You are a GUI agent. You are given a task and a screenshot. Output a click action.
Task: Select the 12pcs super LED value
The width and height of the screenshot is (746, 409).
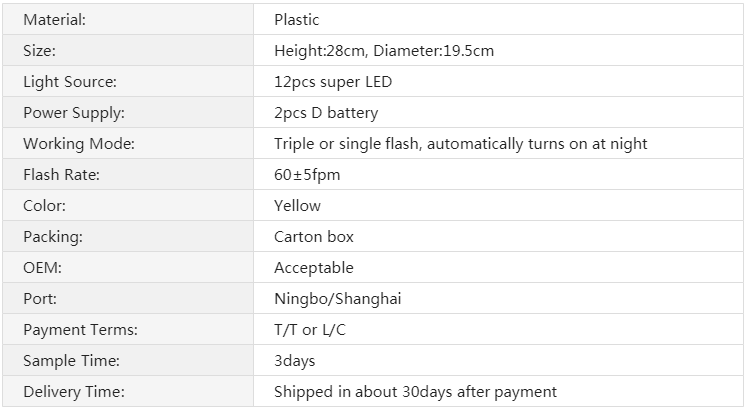333,82
